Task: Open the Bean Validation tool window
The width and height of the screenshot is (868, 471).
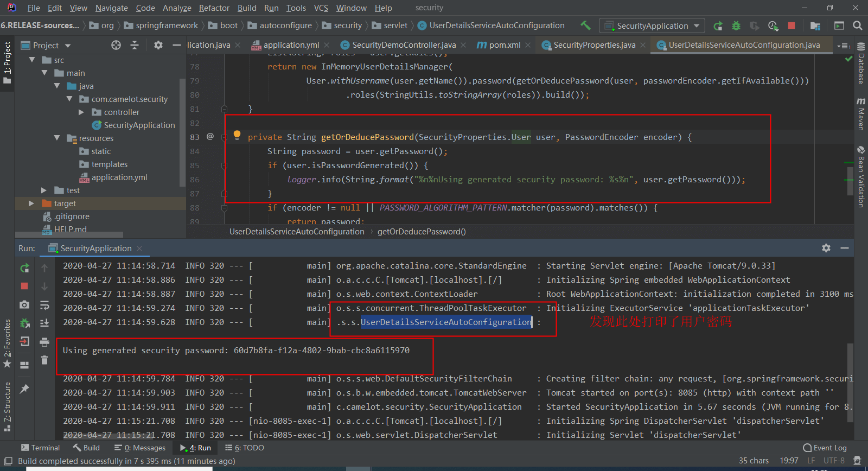Action: [x=861, y=177]
